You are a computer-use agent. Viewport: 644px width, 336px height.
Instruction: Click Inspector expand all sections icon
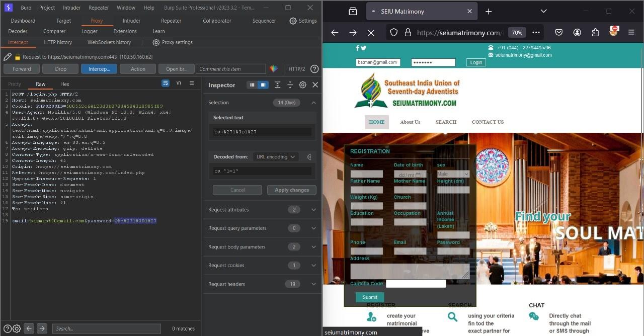pyautogui.click(x=277, y=85)
